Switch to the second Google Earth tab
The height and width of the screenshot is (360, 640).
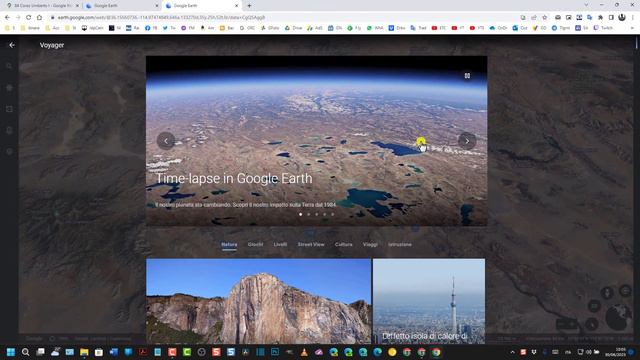[x=122, y=6]
